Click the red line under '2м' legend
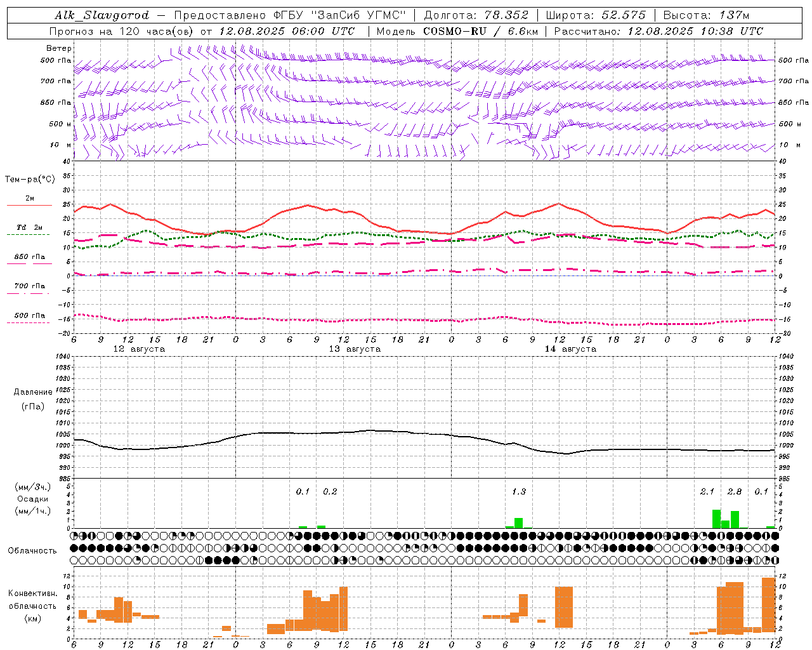The image size is (812, 650). [x=29, y=206]
